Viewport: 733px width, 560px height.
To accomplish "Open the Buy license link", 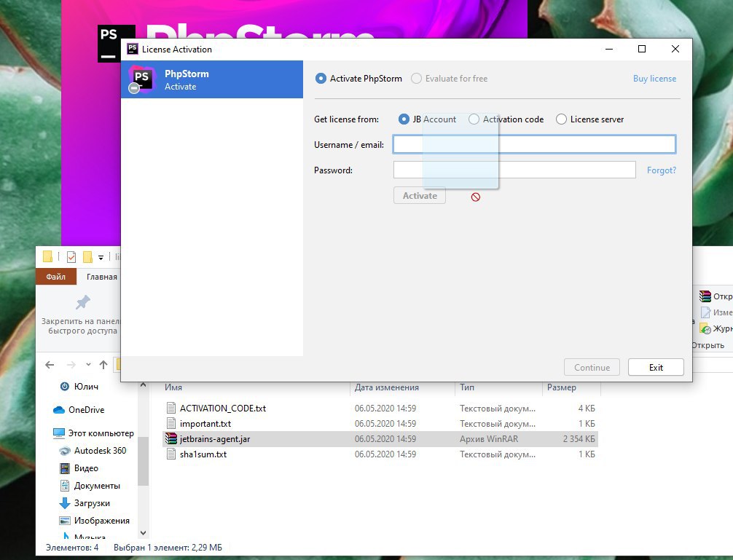I will (654, 79).
